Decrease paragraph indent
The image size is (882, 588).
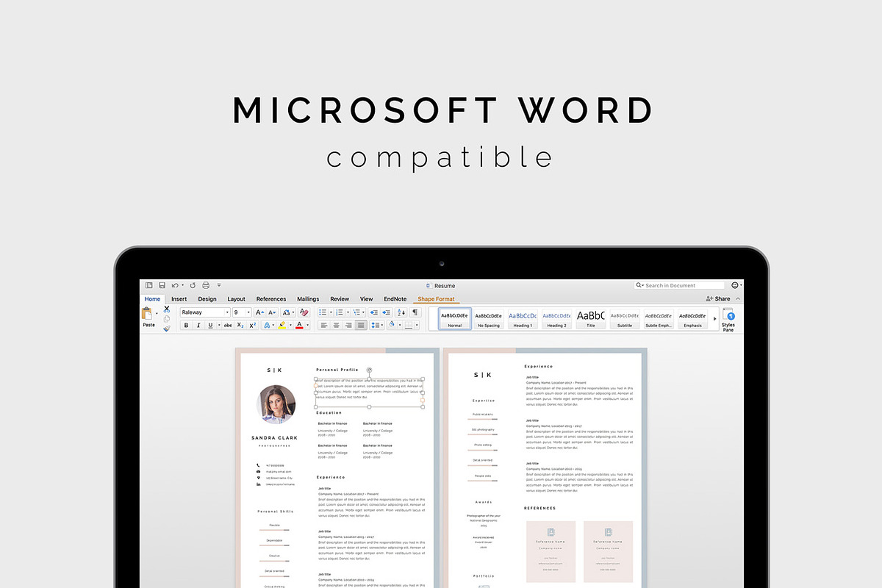374,312
